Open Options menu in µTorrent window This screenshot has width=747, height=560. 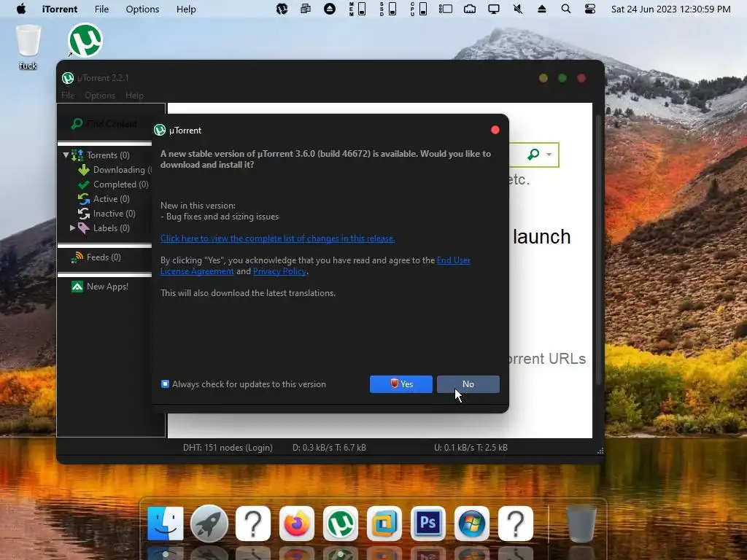100,96
